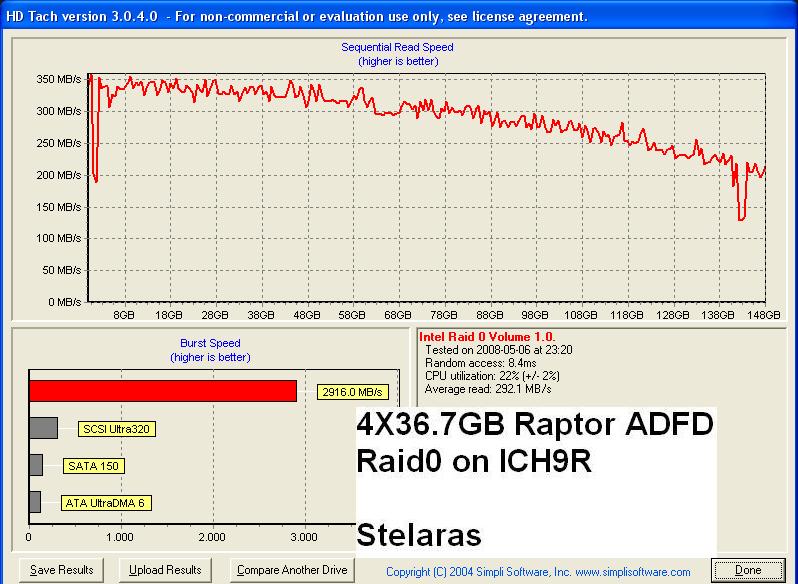This screenshot has width=798, height=584.
Task: Click the SCSI Ultra320 label
Action: 117,429
